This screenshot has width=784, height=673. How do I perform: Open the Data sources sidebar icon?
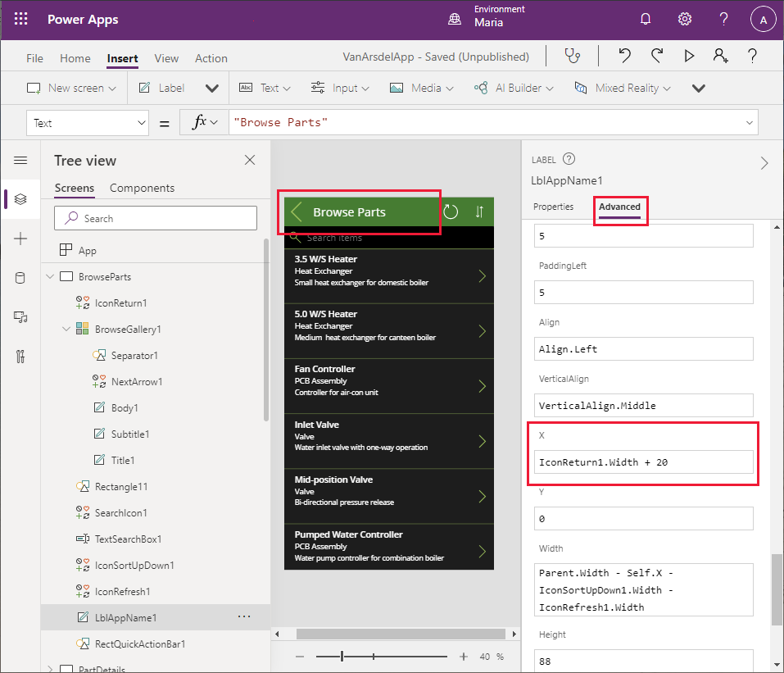20,278
